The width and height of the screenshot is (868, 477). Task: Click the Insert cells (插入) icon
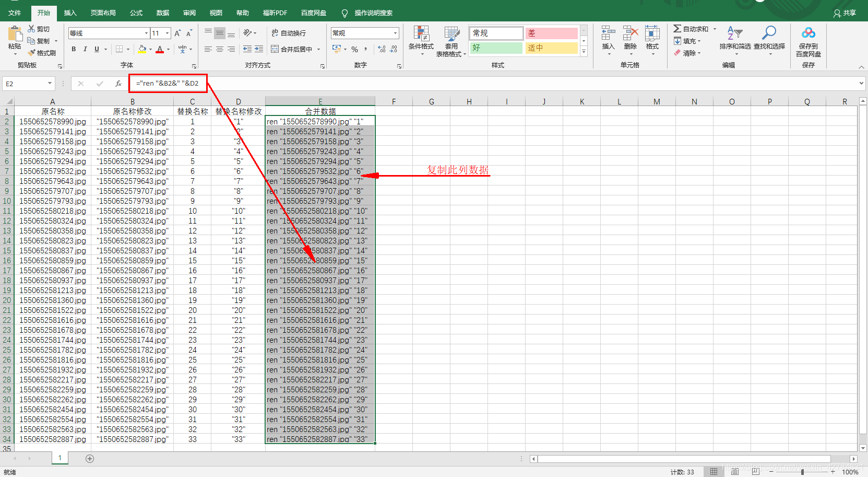[608, 34]
